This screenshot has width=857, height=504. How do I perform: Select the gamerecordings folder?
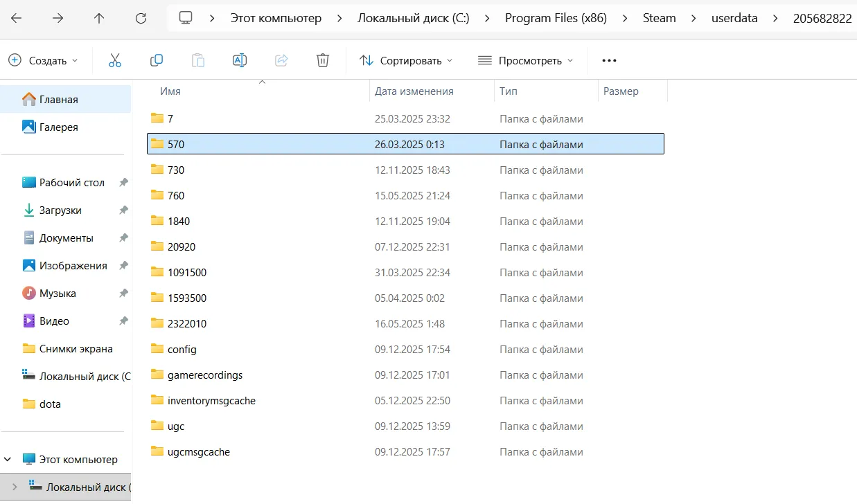click(x=205, y=375)
